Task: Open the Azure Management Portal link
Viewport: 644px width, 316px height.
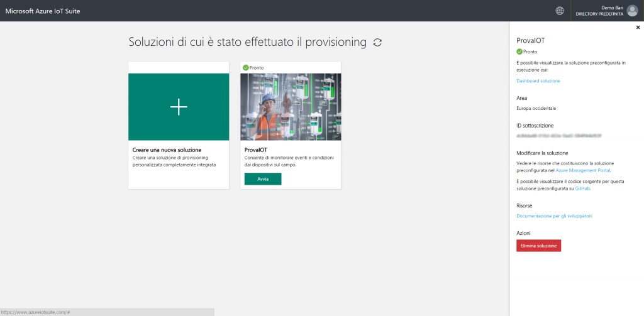Action: click(x=583, y=170)
